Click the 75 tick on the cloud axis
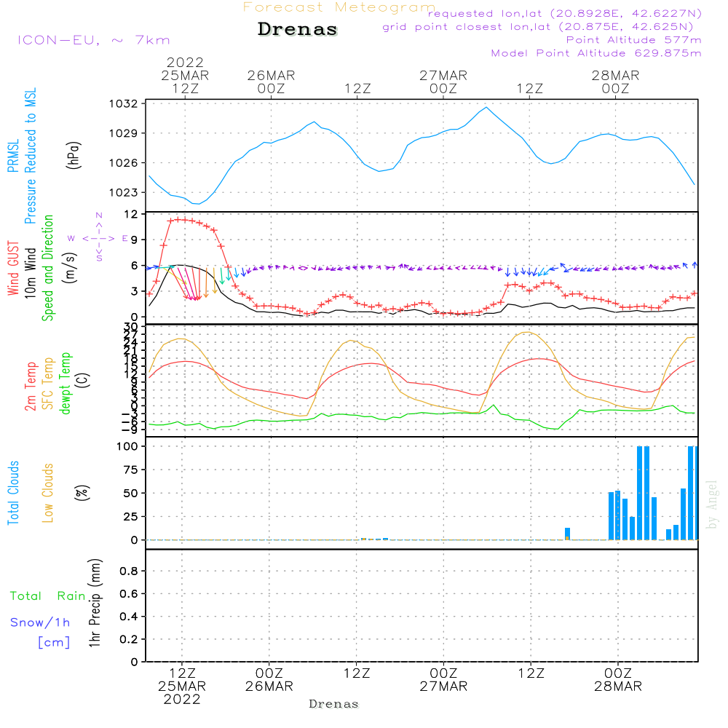Viewport: 728px width, 728px height. 131,470
